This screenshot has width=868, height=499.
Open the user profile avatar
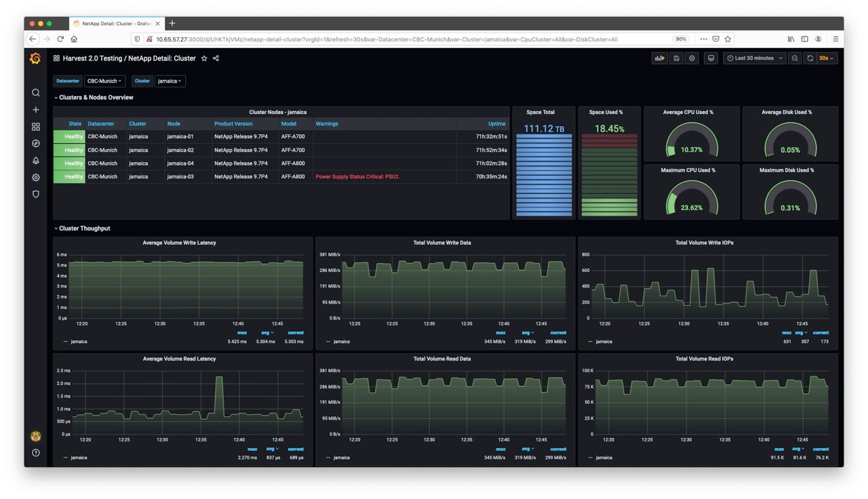[x=36, y=436]
